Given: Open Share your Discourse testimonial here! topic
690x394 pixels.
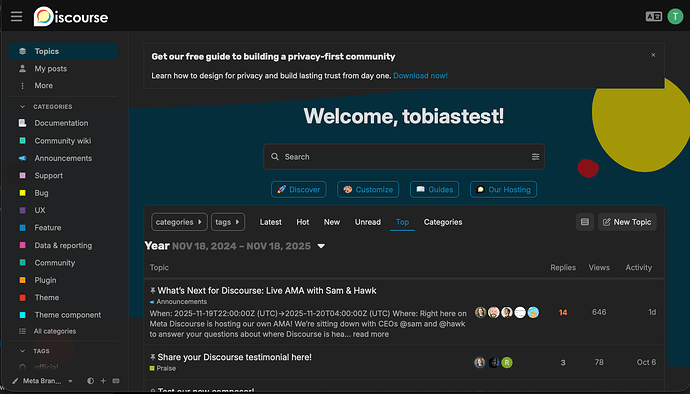Looking at the screenshot, I should (235, 357).
